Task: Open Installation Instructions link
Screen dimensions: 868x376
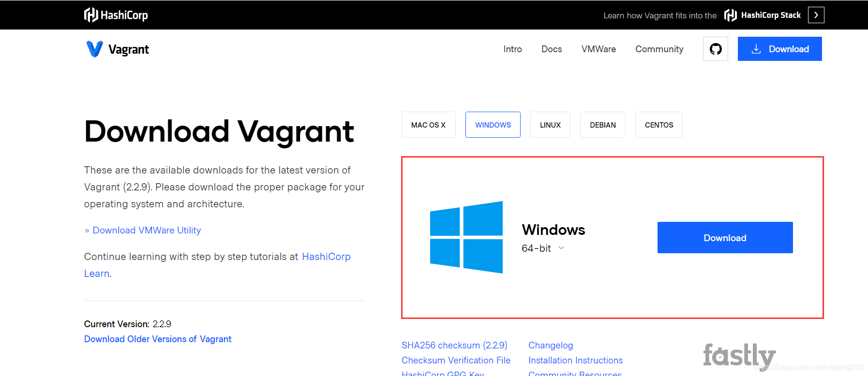Action: (575, 361)
